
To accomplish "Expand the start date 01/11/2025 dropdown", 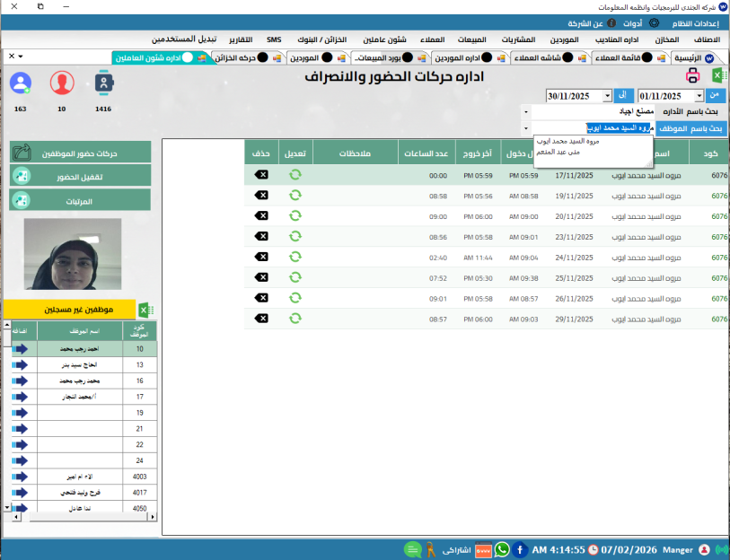I will point(699,96).
